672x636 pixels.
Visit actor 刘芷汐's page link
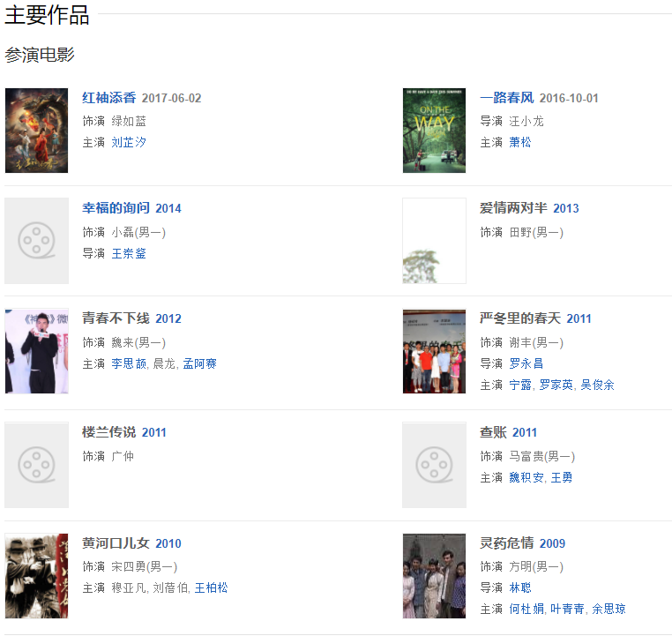(129, 142)
